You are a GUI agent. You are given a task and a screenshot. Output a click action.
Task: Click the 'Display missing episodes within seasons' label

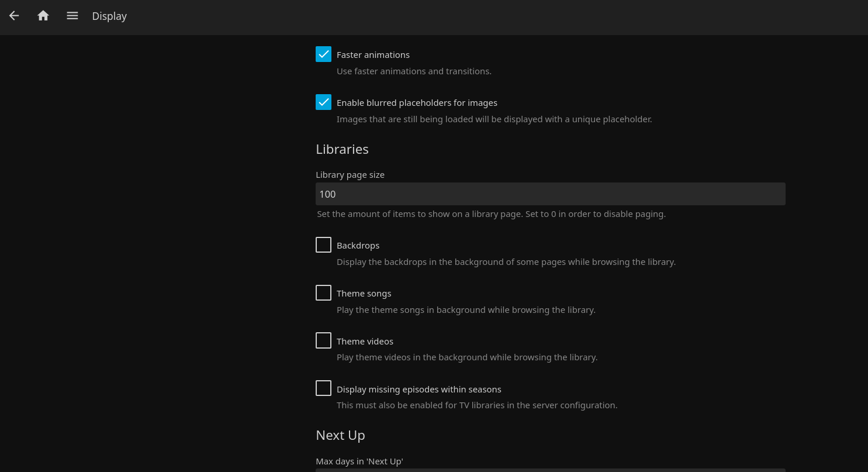419,390
